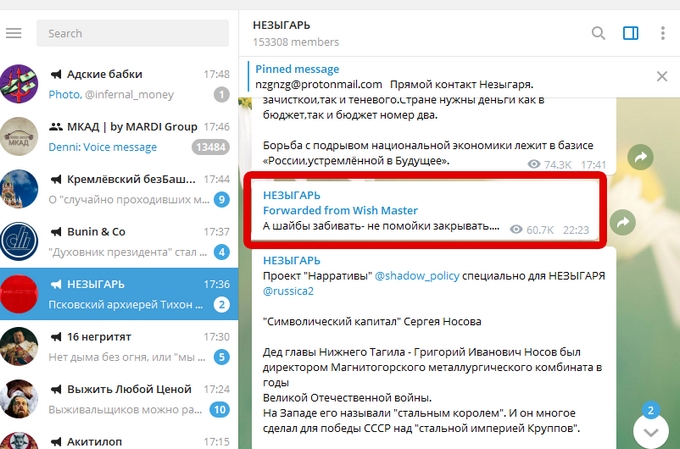Open the 16 негритят chat

[119, 347]
